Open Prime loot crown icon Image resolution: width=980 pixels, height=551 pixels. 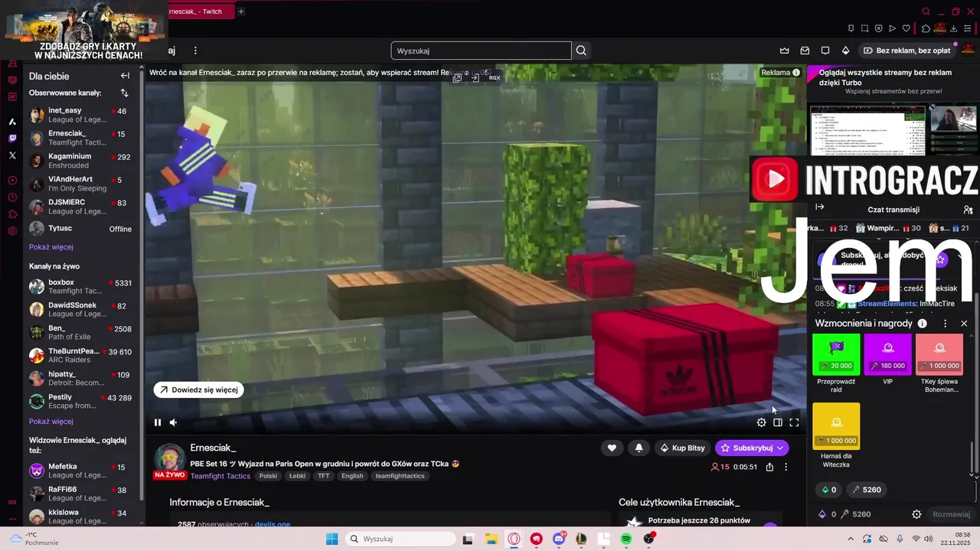pos(785,51)
